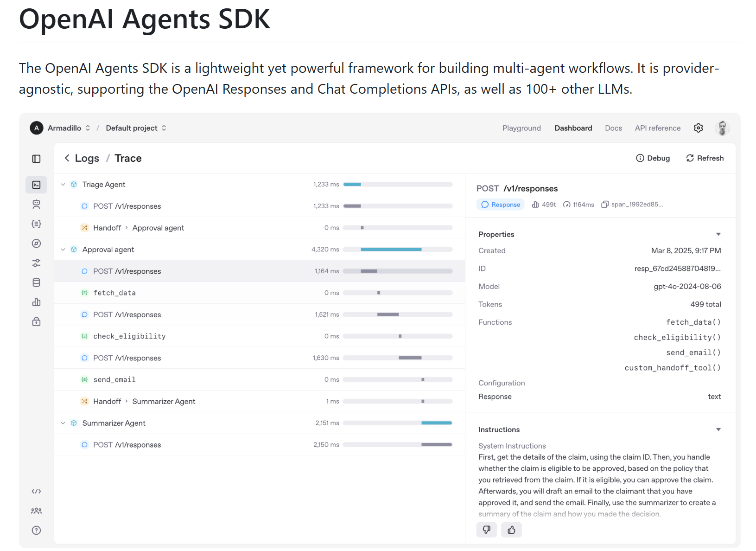756x551 pixels.
Task: Select the Handoff Approval agent row
Action: tap(260, 228)
